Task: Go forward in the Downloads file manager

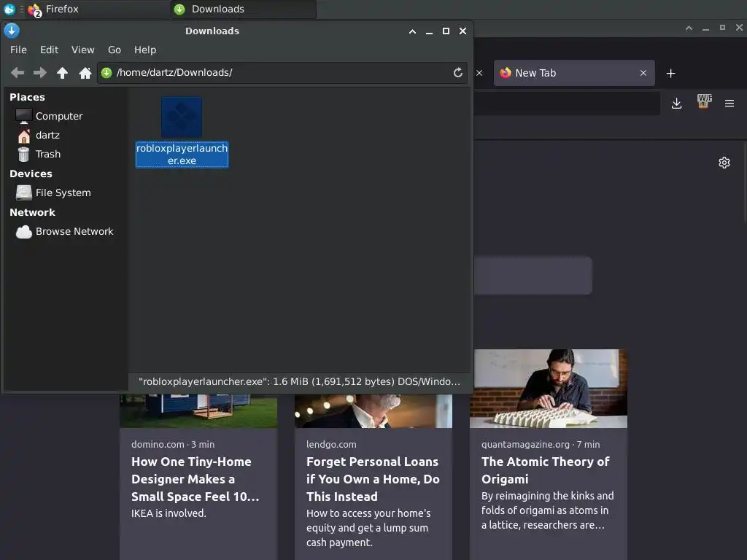Action: [40, 72]
